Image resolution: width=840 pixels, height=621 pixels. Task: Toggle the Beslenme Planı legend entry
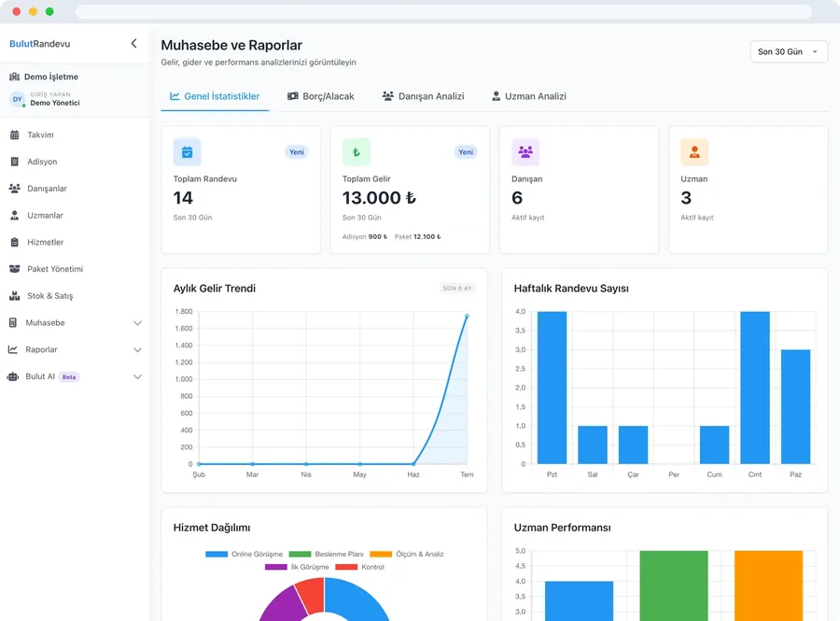click(326, 554)
